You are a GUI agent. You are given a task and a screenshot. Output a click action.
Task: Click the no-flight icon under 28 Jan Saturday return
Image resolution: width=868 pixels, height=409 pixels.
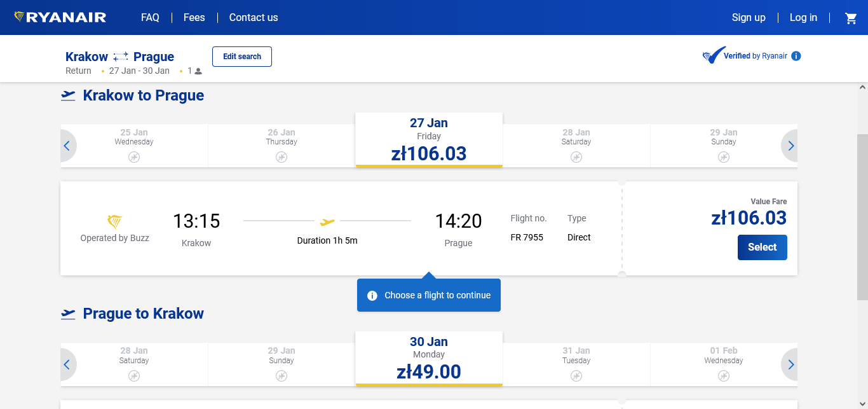click(x=134, y=376)
